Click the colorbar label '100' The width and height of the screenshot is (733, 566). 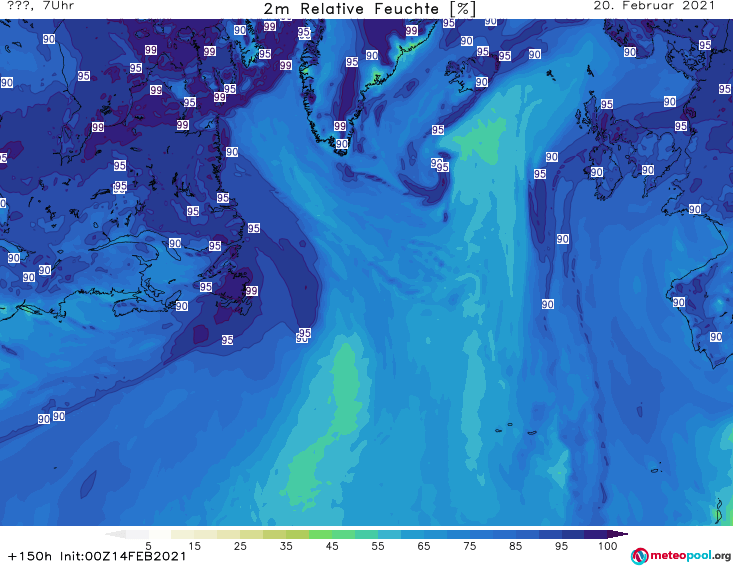coord(608,546)
